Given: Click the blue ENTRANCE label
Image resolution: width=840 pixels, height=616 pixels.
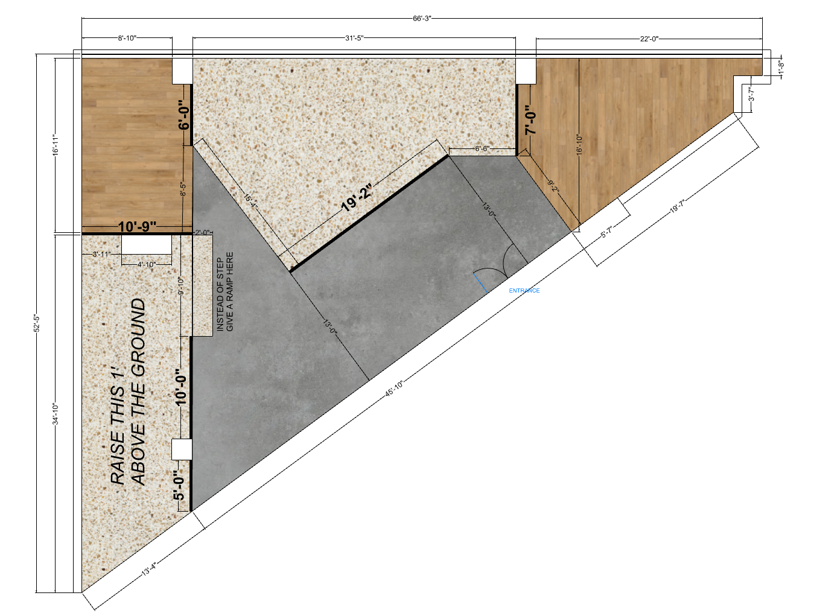Looking at the screenshot, I should coord(524,291).
